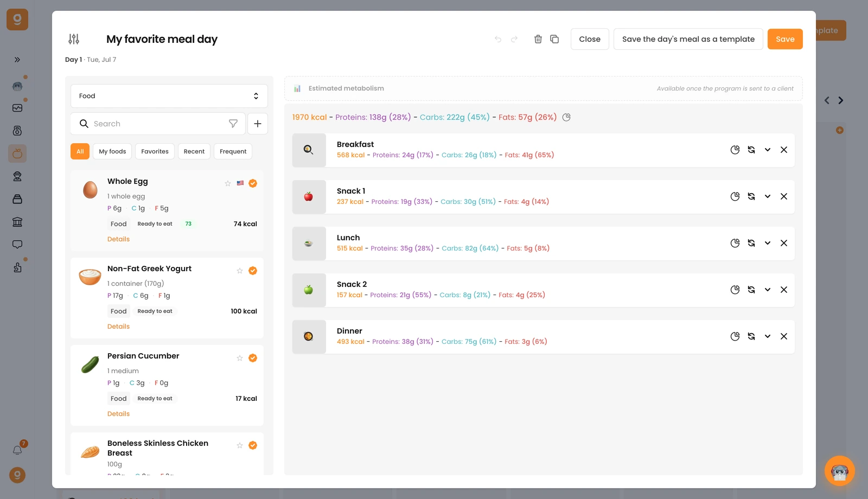The height and width of the screenshot is (499, 868).
Task: Click the Breakfast meal thumbnail
Action: 309,150
